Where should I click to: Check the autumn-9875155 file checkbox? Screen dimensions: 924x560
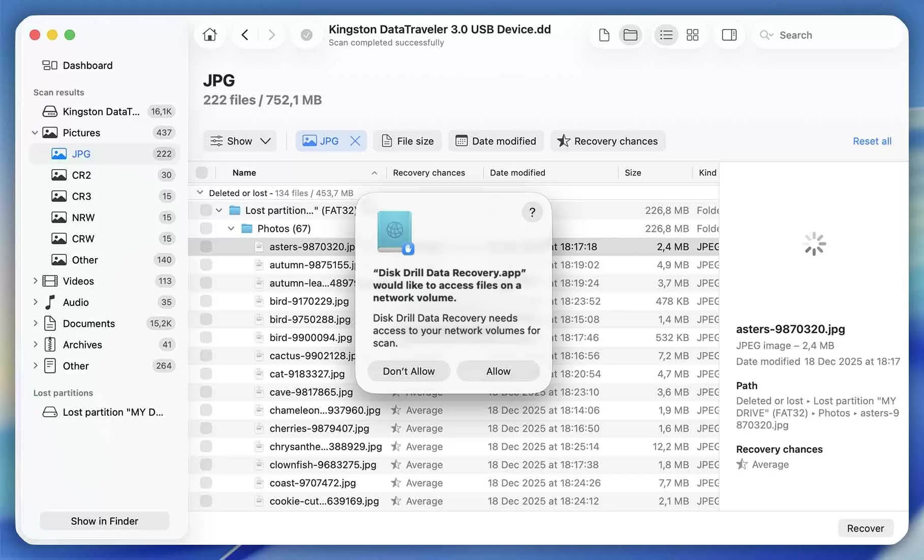coord(206,265)
